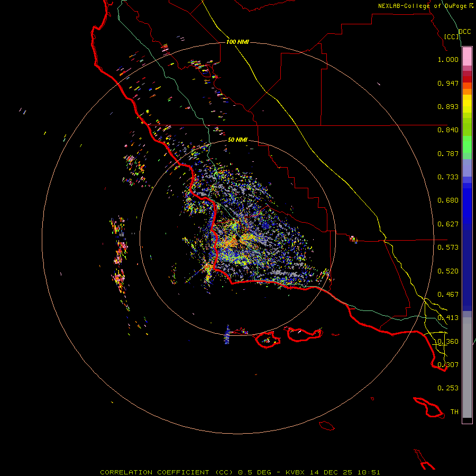This screenshot has width=476, height=476.
Task: Select the 0.467 scale value
Action: [448, 295]
